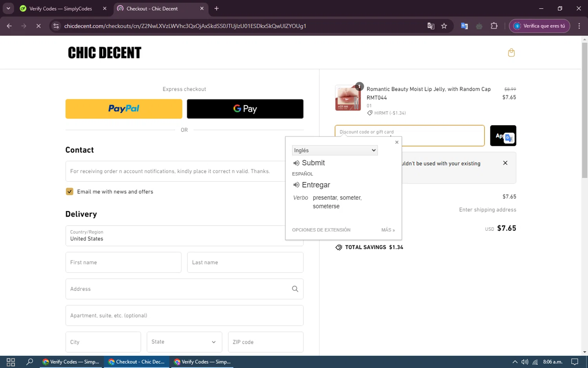The image size is (588, 368).
Task: Stop page loading with X button
Action: 38,26
